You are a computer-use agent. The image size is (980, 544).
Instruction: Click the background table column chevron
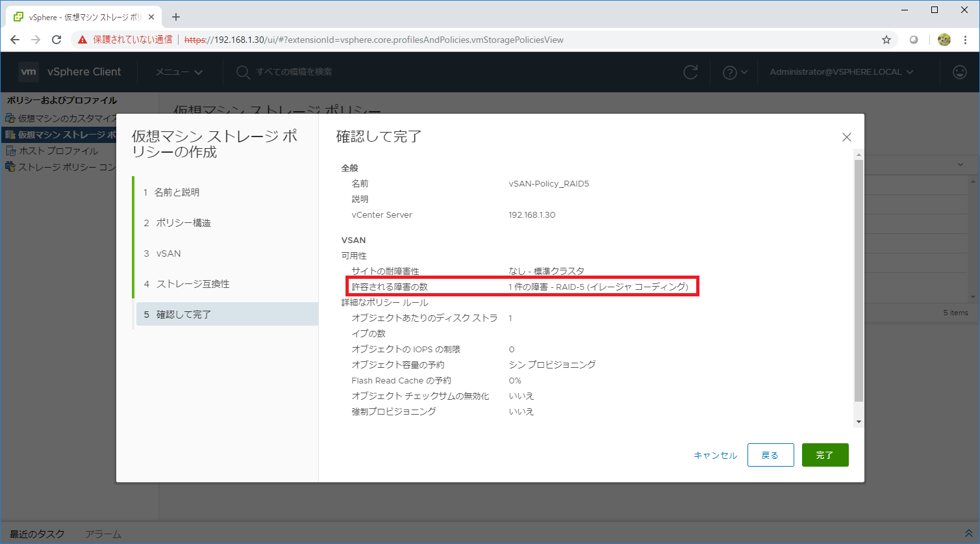(x=961, y=164)
